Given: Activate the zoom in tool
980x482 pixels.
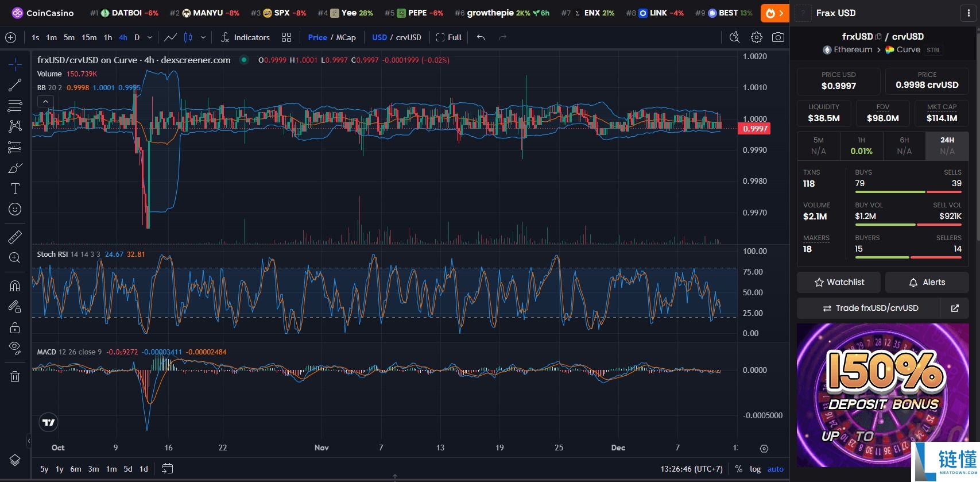Looking at the screenshot, I should coord(15,257).
